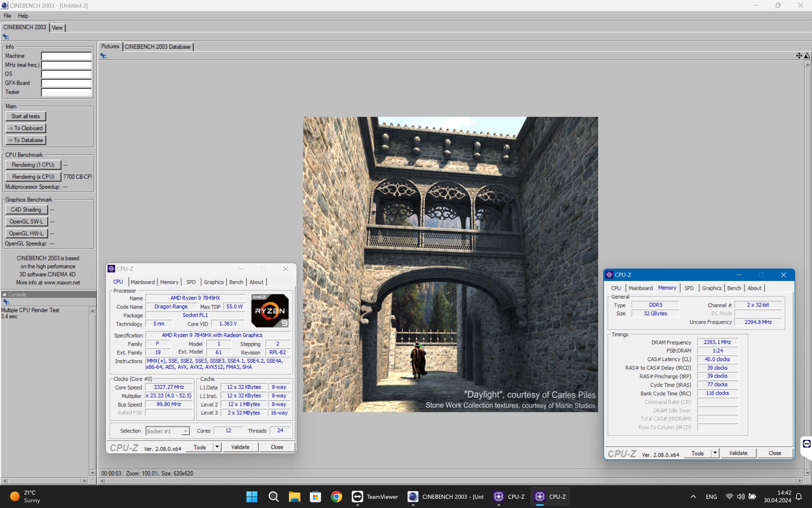The height and width of the screenshot is (508, 812).
Task: Click the active CPU-Z taskbar button
Action: click(x=550, y=497)
